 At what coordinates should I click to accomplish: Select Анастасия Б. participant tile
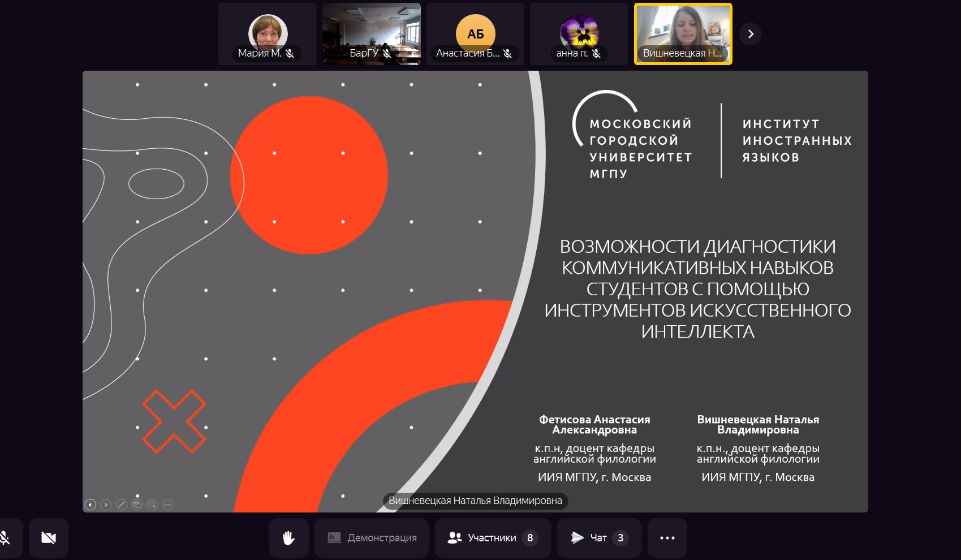coord(475,34)
